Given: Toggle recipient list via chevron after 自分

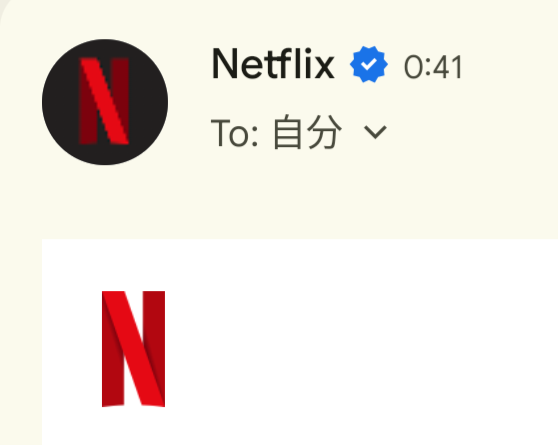Looking at the screenshot, I should 375,132.
